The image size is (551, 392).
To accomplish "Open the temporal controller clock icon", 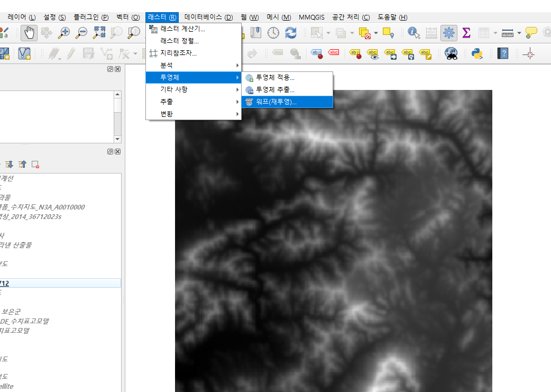I will (x=273, y=33).
